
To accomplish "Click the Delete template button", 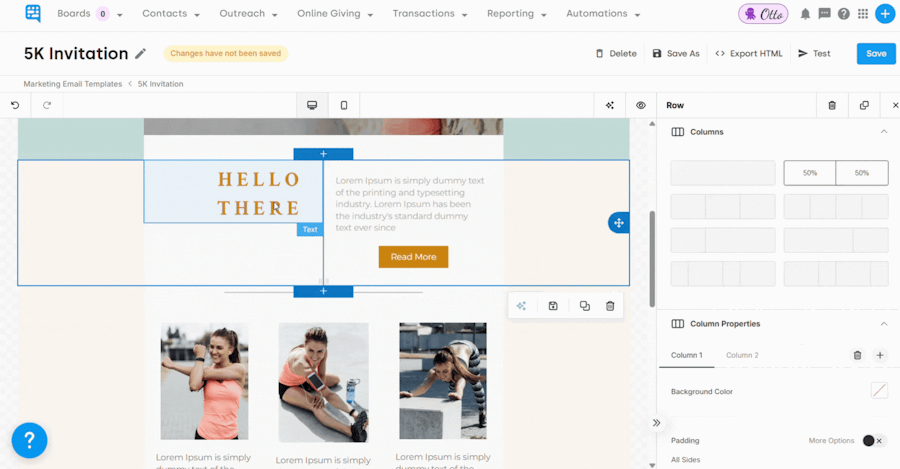I will (x=616, y=53).
